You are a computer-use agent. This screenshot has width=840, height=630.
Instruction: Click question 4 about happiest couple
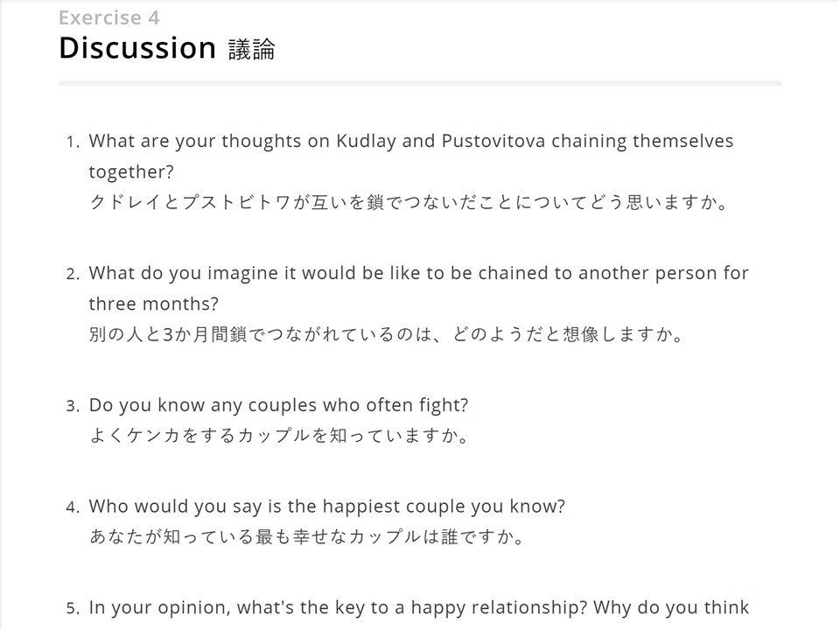(x=326, y=507)
